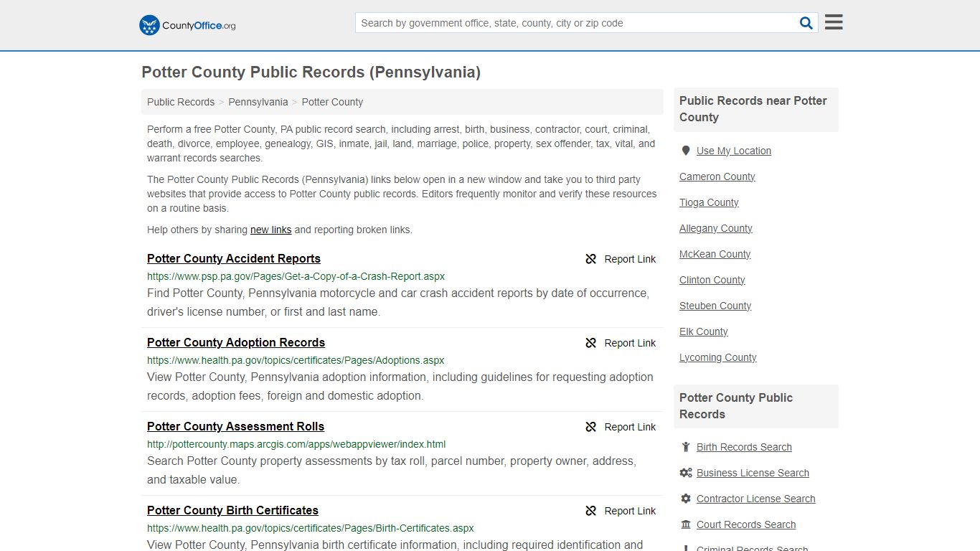Visit the pottercounty.maps.arcgis.com URL
Screen dimensions: 980x551
pyautogui.click(x=296, y=444)
